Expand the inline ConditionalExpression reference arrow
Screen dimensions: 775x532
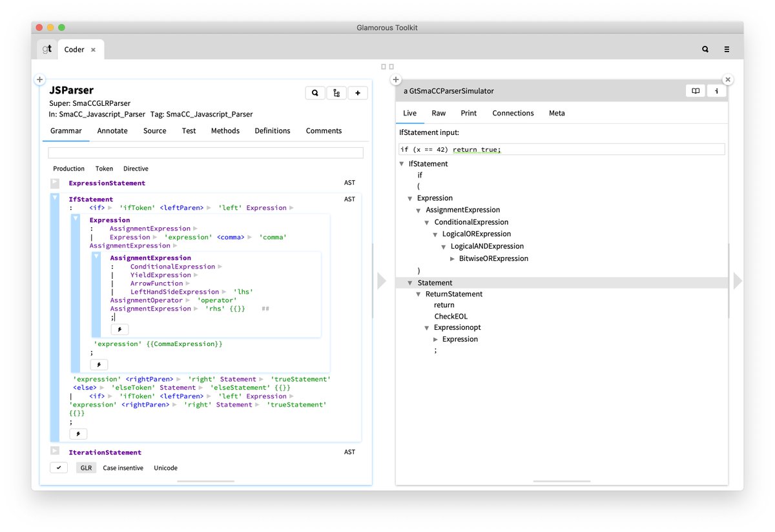pyautogui.click(x=220, y=267)
